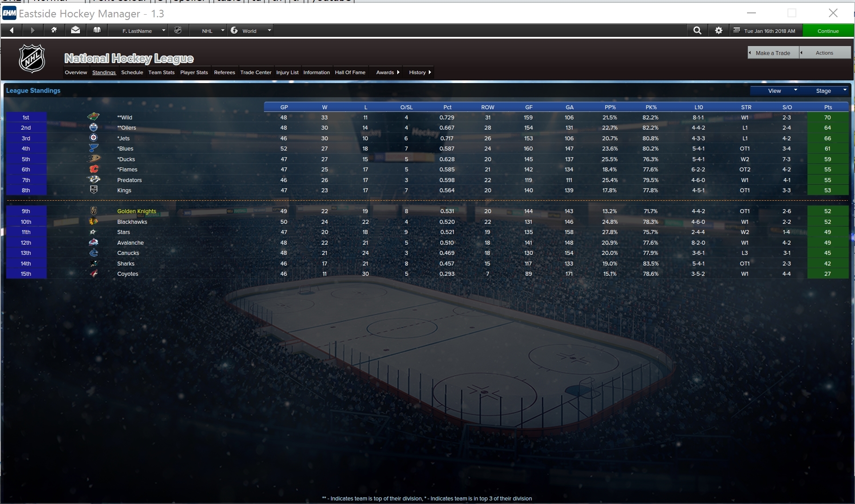The image size is (855, 504).
Task: Select the Ducks team logo
Action: 93,159
